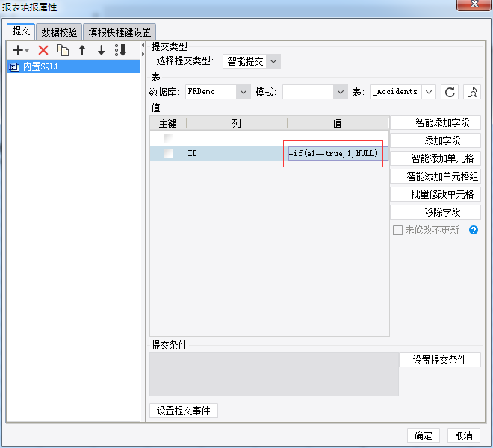Move selected item up with arrow icon
The width and height of the screenshot is (493, 448).
[82, 50]
